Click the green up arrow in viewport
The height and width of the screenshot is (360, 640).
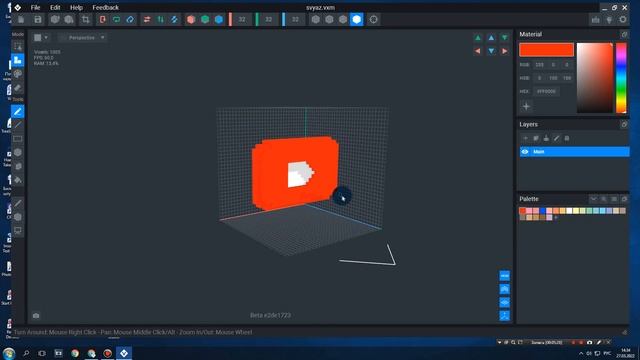(478, 38)
